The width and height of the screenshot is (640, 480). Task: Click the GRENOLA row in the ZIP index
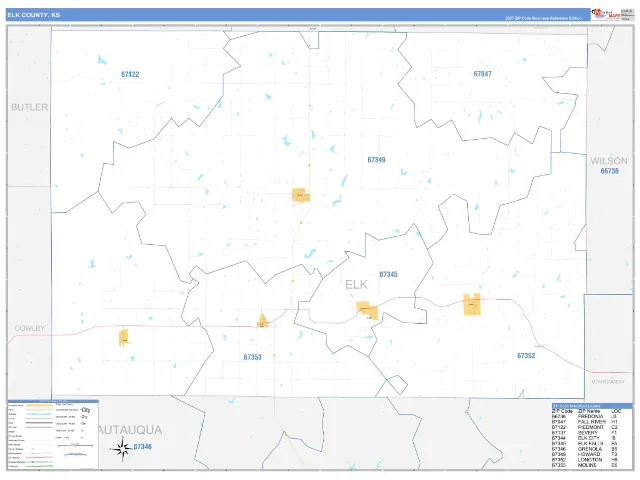click(x=585, y=449)
